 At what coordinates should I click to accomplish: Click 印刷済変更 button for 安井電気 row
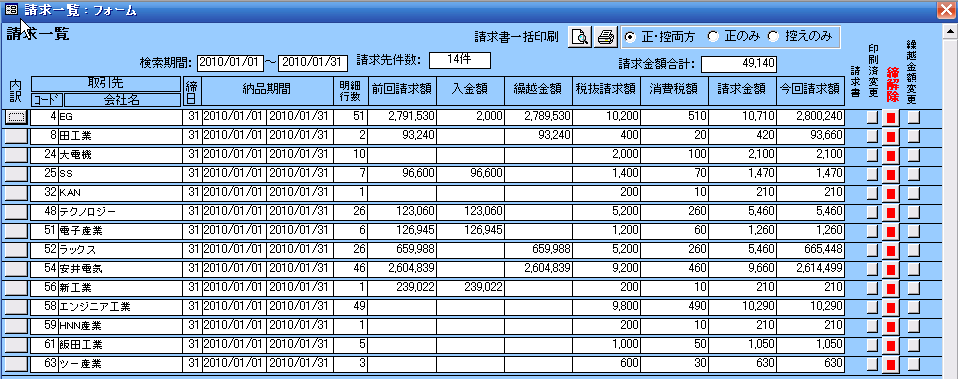pos(872,268)
